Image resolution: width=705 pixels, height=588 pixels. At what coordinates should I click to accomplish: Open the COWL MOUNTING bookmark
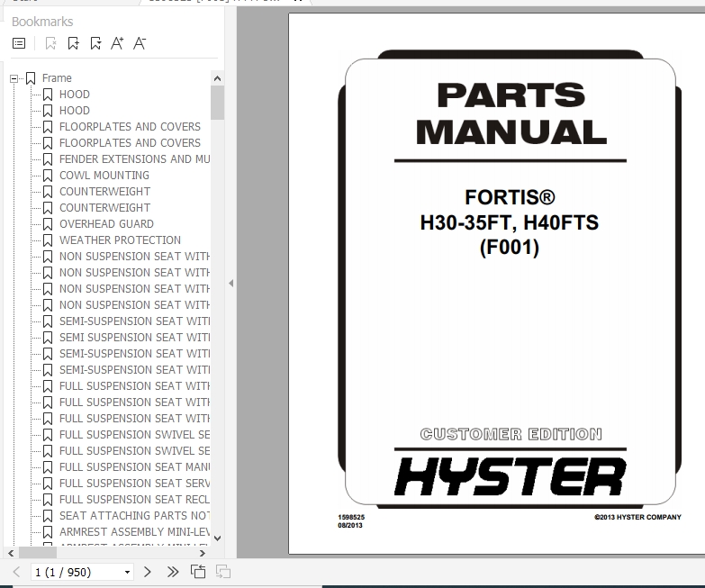pyautogui.click(x=104, y=176)
